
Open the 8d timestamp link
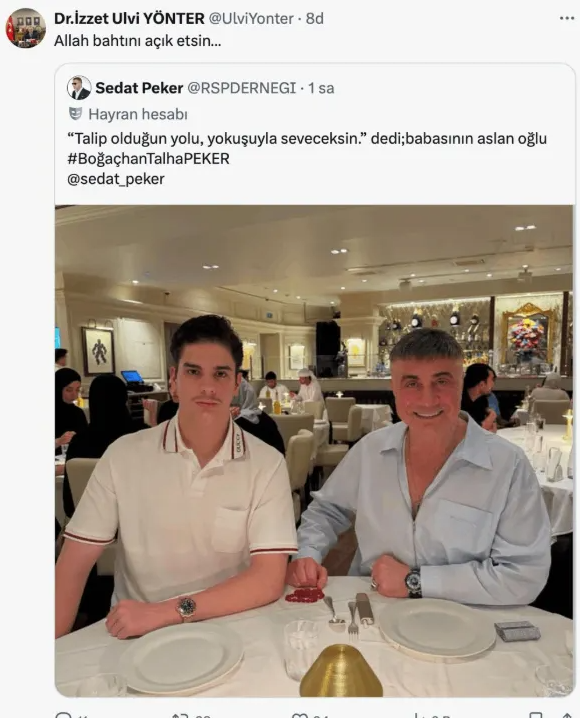314,18
